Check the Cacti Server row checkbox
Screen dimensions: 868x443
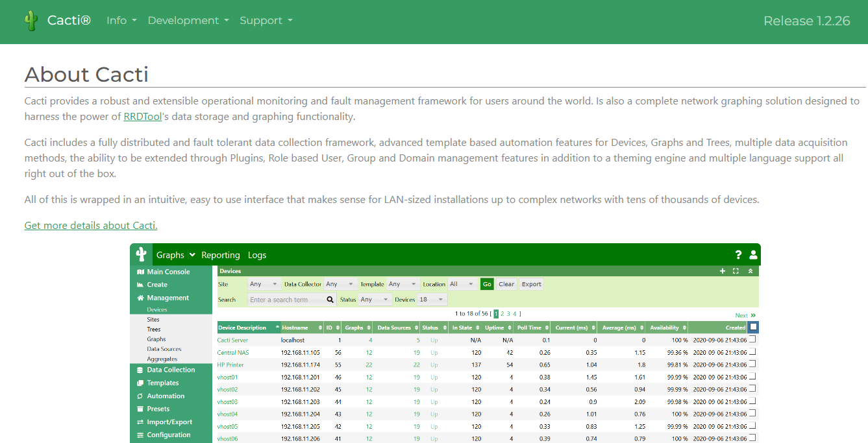tap(753, 339)
